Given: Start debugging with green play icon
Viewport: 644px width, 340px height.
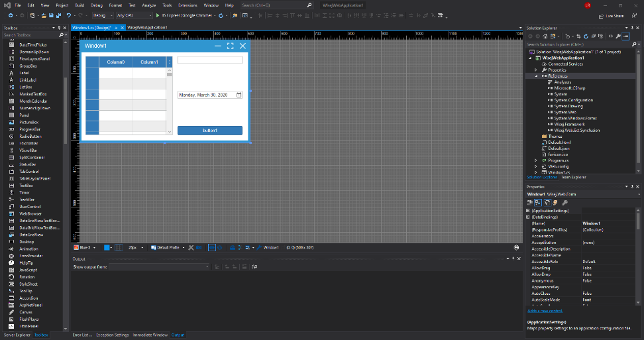Looking at the screenshot, I should point(157,15).
